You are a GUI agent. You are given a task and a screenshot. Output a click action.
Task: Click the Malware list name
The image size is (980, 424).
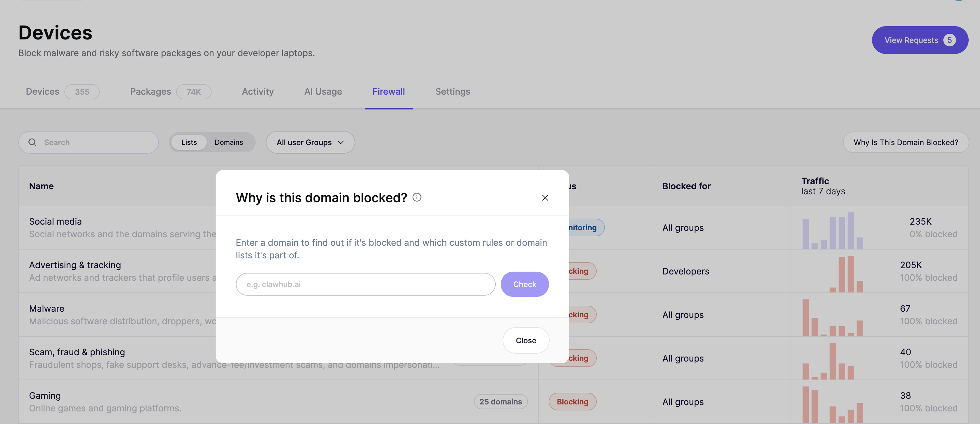46,309
